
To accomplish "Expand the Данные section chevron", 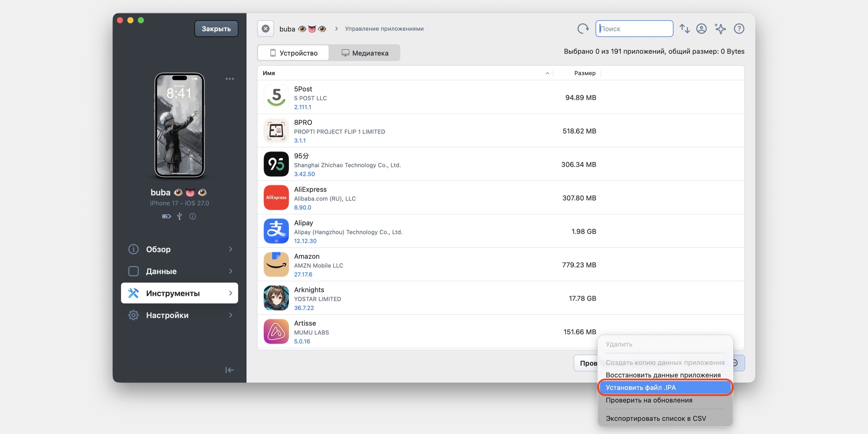I will (x=231, y=271).
